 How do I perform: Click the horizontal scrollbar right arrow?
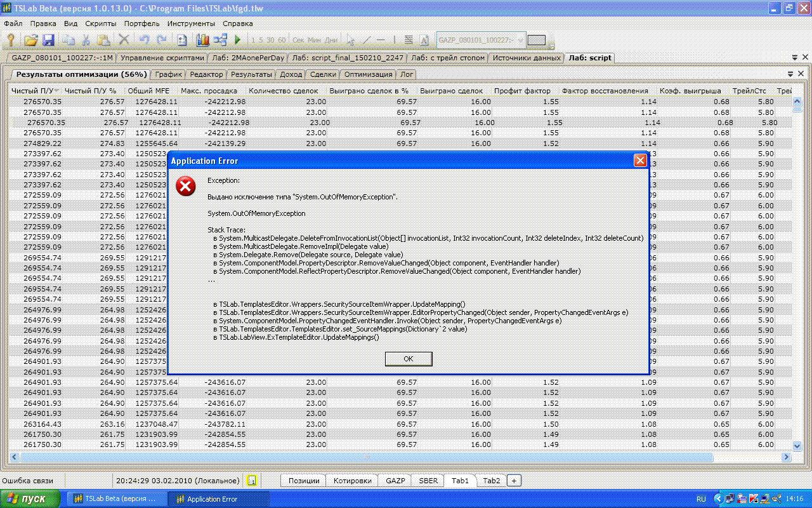point(787,457)
